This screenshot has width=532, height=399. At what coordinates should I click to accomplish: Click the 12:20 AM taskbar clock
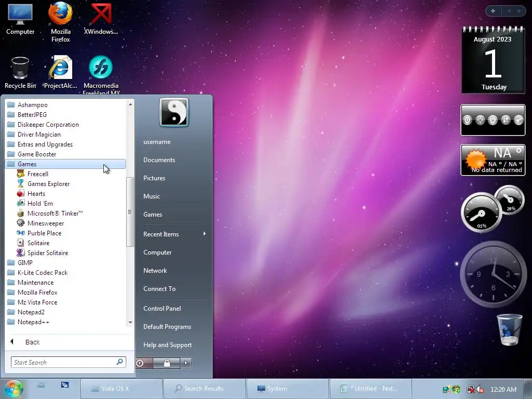(x=503, y=390)
